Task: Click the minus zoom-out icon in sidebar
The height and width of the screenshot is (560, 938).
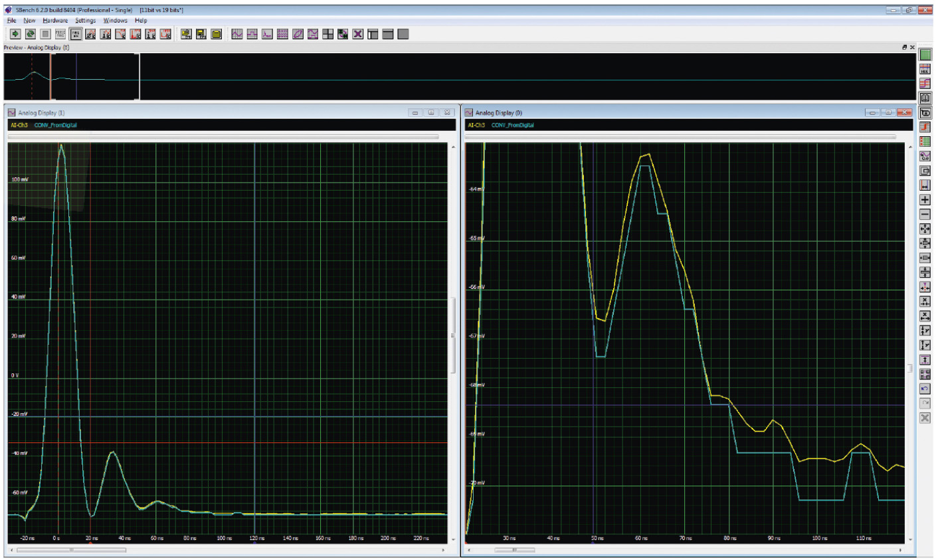Action: point(925,215)
